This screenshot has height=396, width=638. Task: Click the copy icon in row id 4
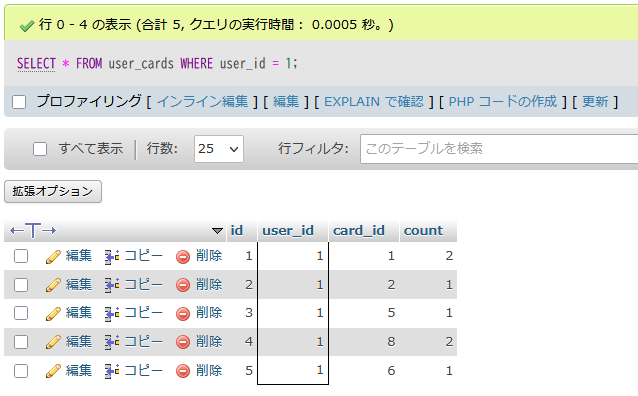[x=112, y=342]
